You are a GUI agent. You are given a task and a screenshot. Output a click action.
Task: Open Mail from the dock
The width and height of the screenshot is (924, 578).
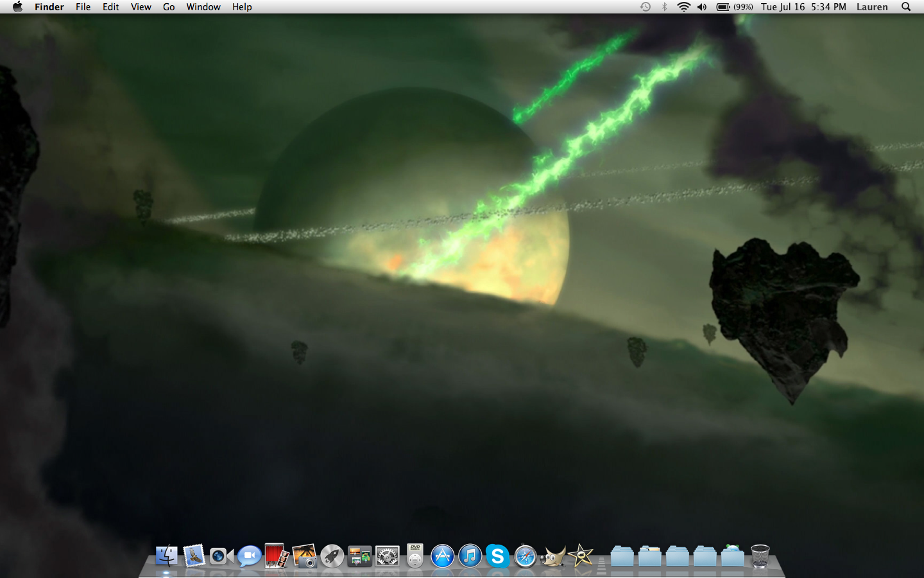click(194, 556)
